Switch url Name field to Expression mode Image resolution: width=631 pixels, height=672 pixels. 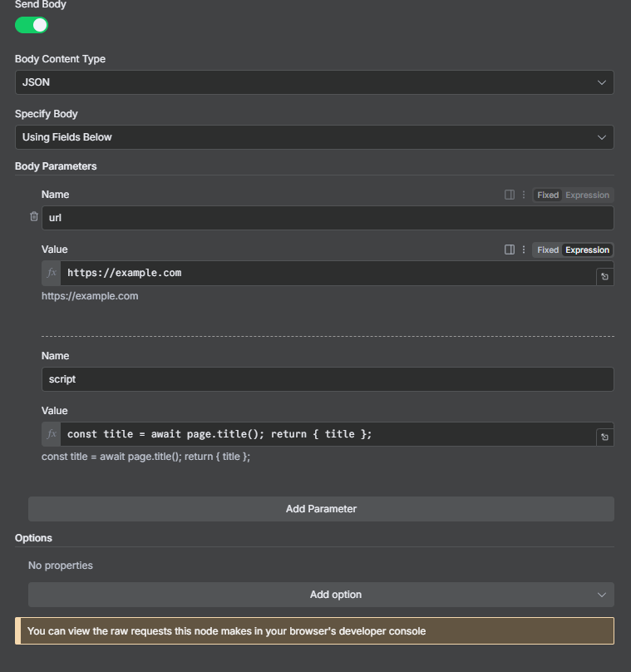point(587,195)
